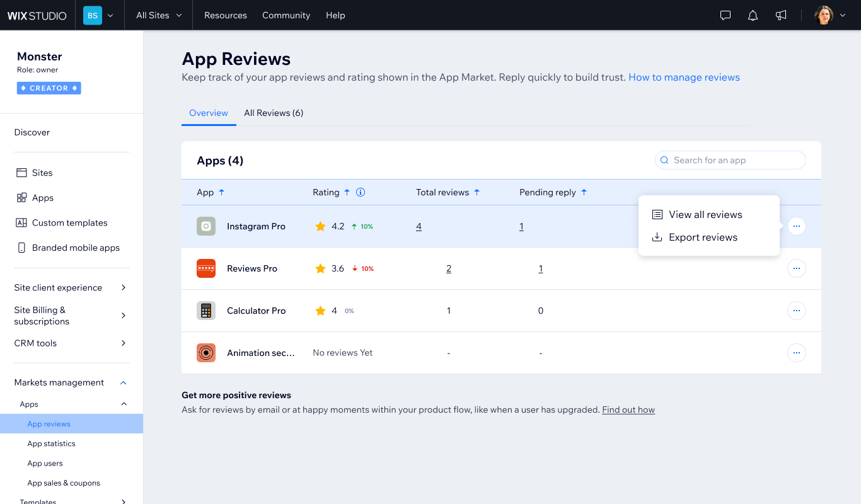
Task: Open Instagram Pro total reviews count 4
Action: [x=419, y=226]
